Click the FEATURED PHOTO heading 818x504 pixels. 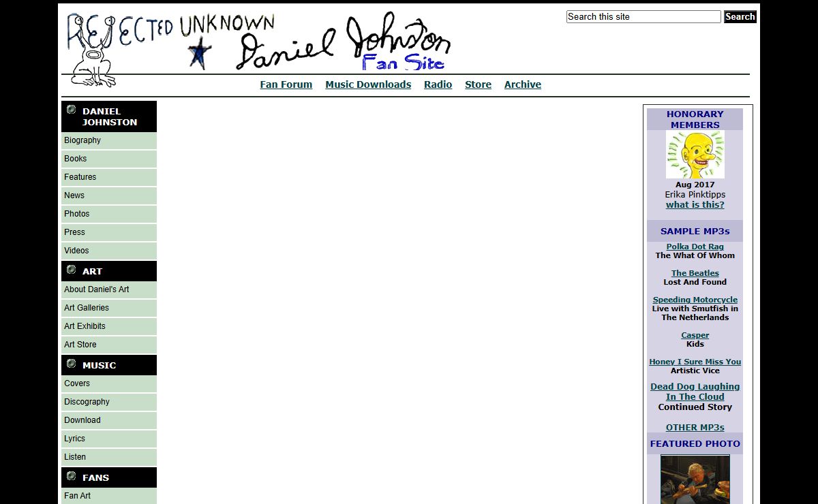coord(695,444)
